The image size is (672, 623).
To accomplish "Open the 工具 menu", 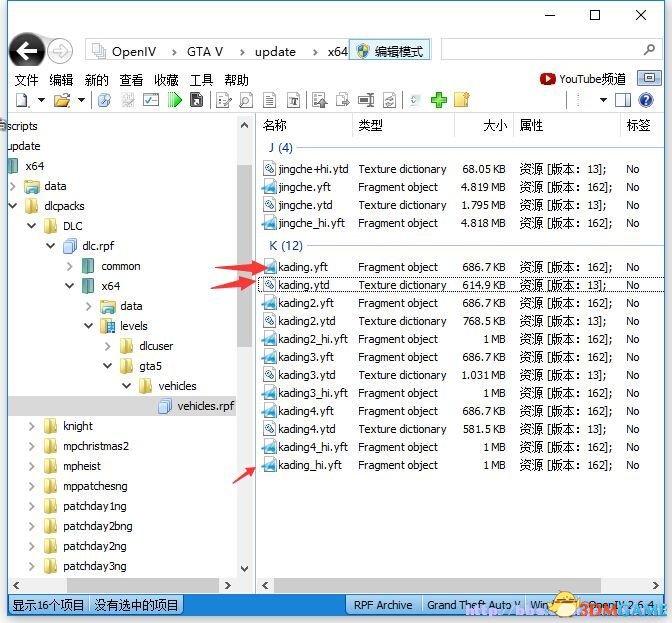I will 201,80.
